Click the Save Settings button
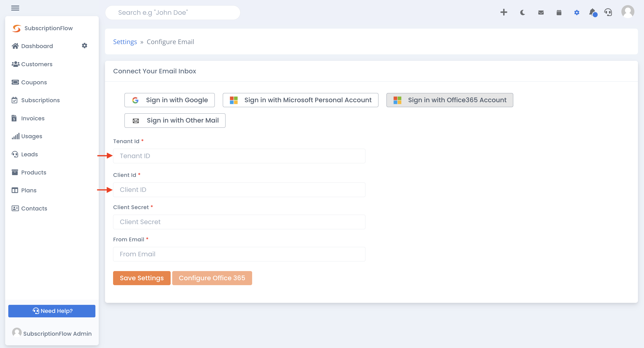 [142, 278]
